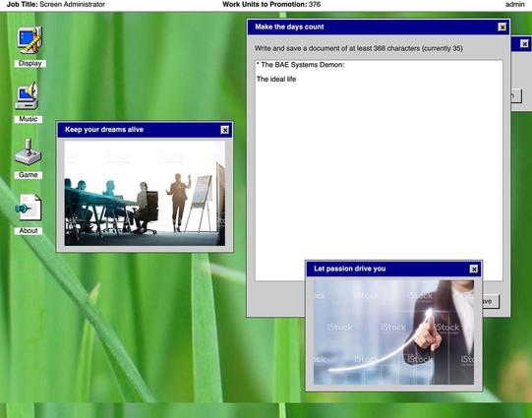Click the 'Keep your dreams alive' title bar
The image size is (532, 418).
pyautogui.click(x=145, y=130)
